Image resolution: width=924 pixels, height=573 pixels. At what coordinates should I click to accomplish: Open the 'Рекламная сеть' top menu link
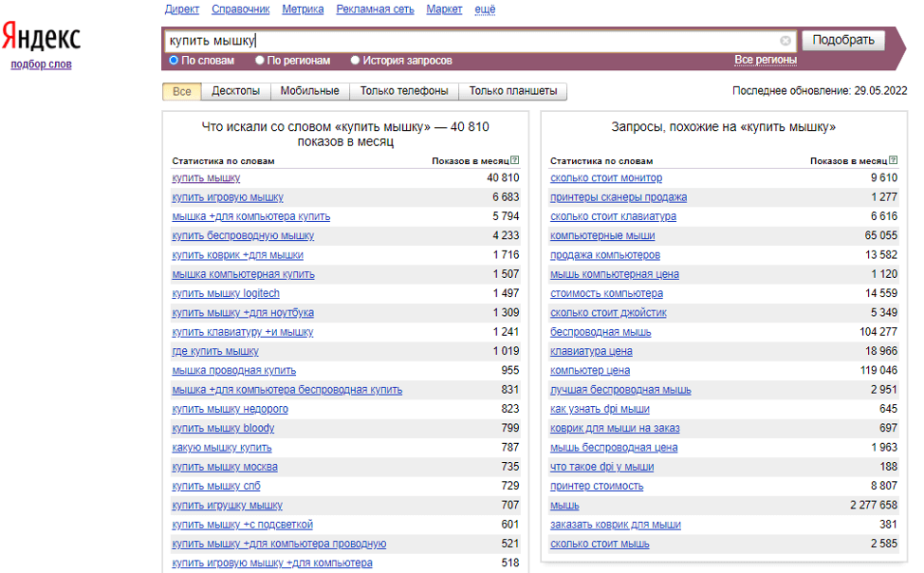pos(376,9)
